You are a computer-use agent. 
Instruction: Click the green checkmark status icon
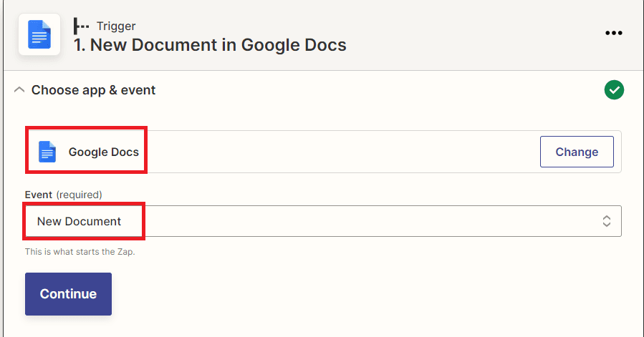[x=614, y=90]
